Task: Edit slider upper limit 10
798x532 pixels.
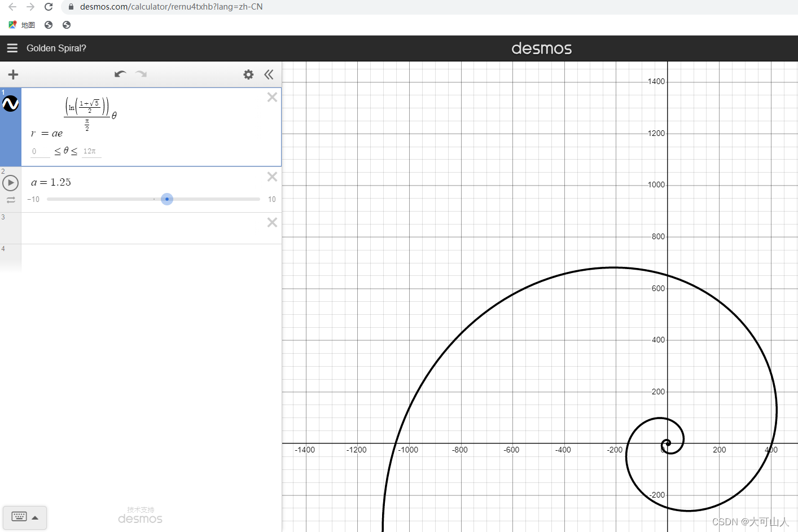Action: click(x=272, y=200)
